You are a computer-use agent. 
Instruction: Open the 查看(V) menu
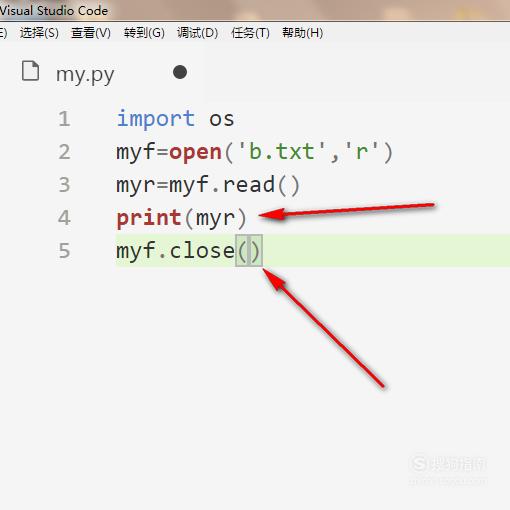pos(91,33)
